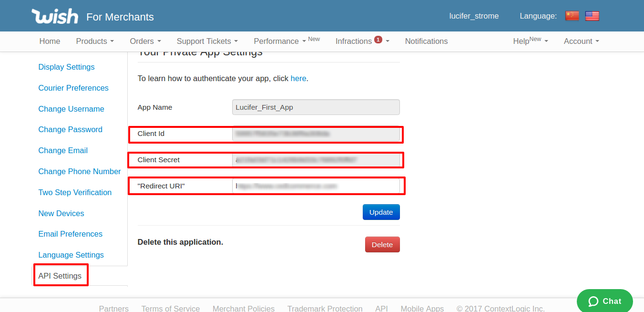The image size is (644, 312).
Task: Go to Home page
Action: coord(50,42)
